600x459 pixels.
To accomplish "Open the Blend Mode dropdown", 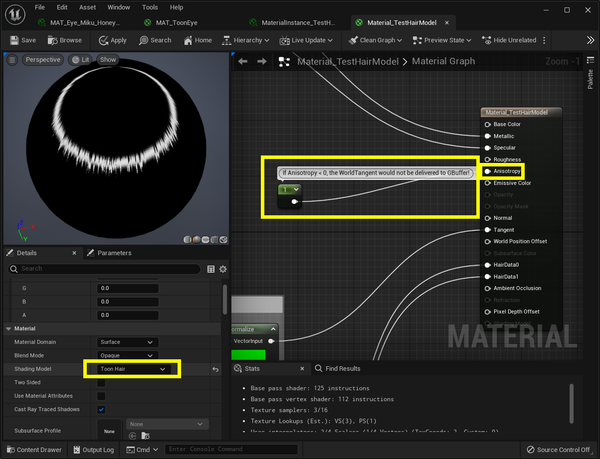I will click(x=127, y=355).
